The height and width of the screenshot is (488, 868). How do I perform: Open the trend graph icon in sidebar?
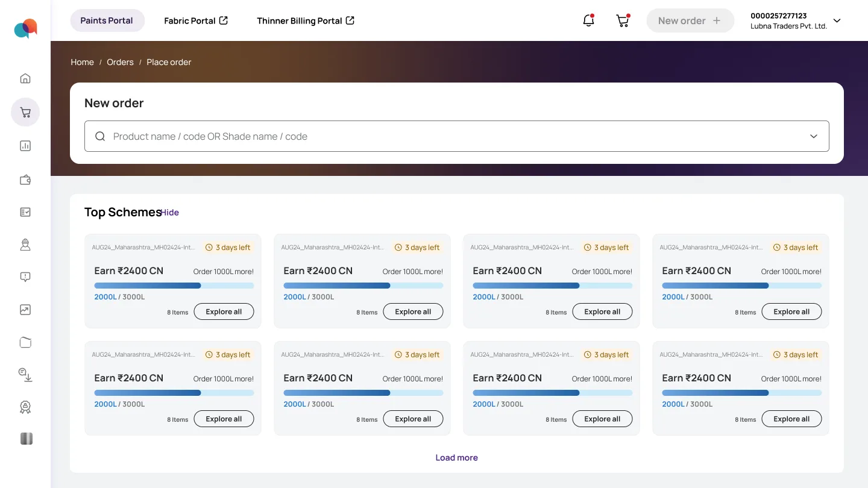pyautogui.click(x=25, y=310)
